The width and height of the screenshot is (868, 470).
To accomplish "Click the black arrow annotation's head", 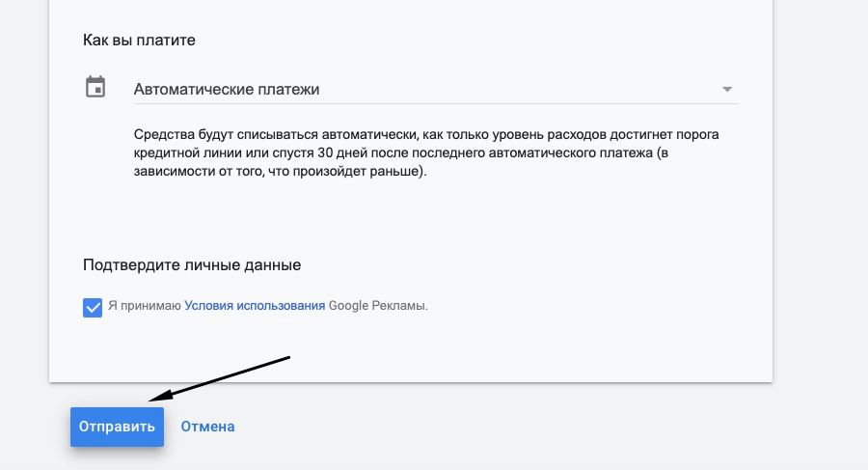I will pos(150,398).
